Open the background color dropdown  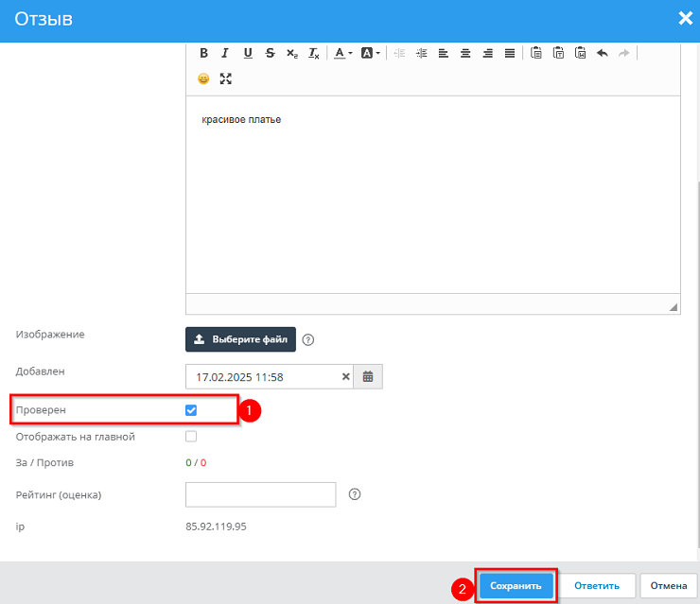pyautogui.click(x=370, y=53)
